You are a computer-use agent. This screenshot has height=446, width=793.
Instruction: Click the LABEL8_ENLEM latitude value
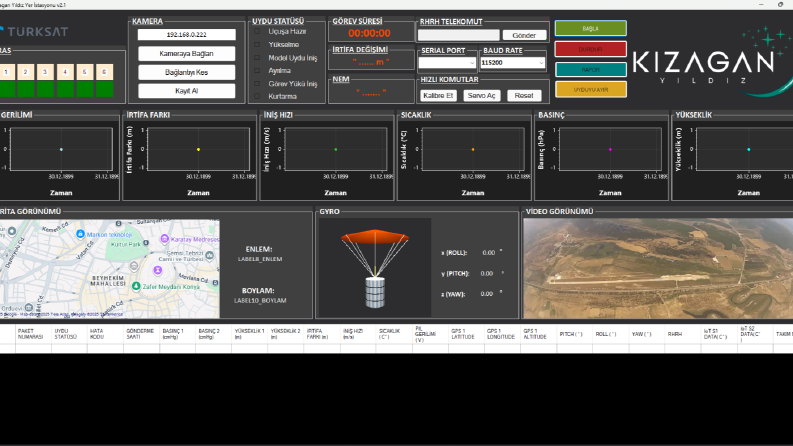(x=260, y=259)
